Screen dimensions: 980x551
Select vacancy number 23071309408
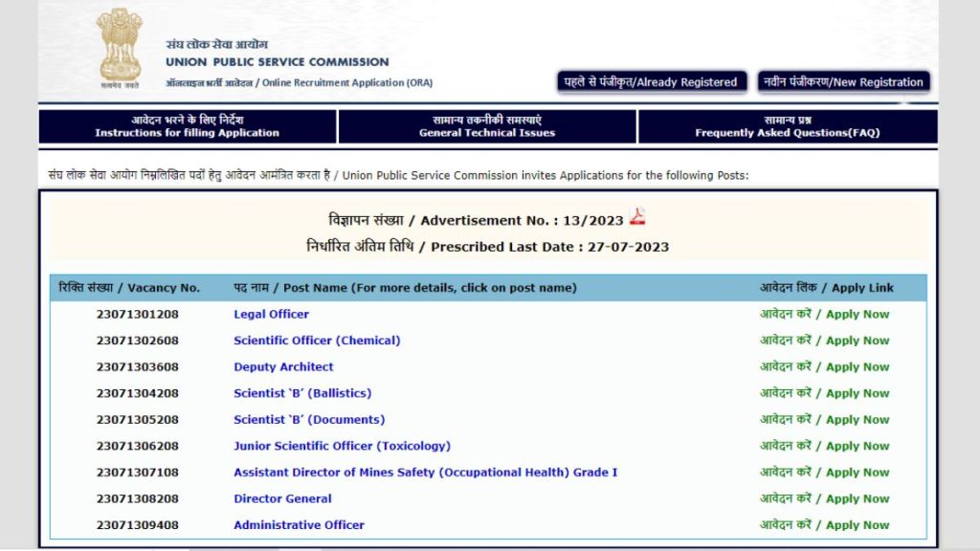coord(138,525)
